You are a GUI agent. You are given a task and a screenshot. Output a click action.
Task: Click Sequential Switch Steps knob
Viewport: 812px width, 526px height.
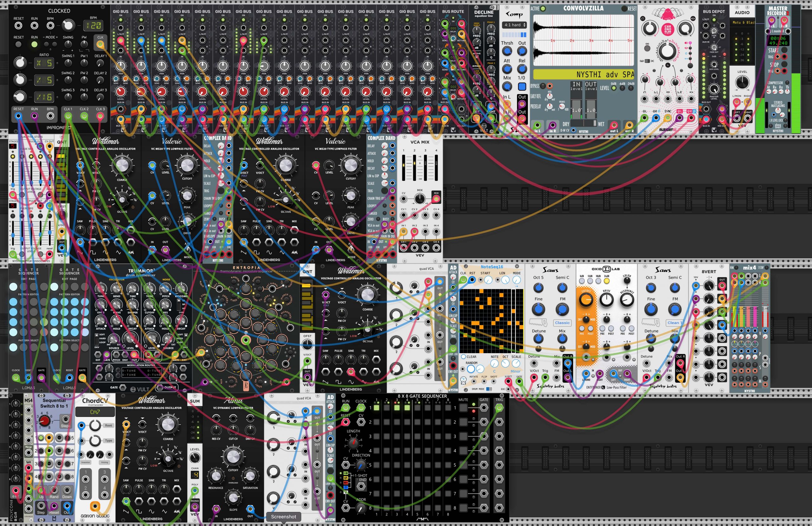coord(44,421)
